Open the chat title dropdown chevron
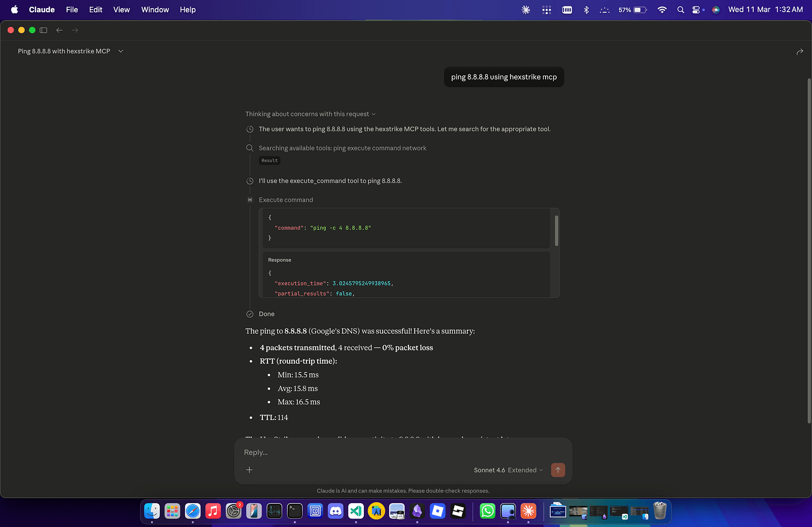Screen dimensions: 812x527 point(121,51)
